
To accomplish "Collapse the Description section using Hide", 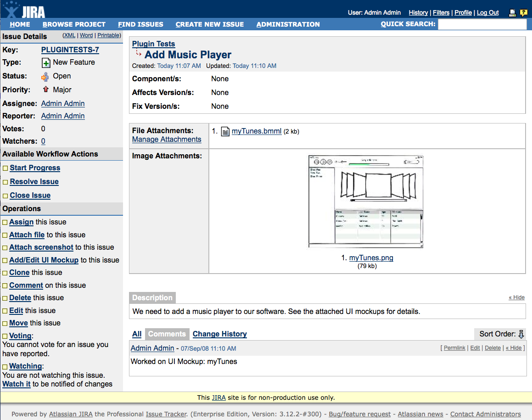I will coord(516,297).
